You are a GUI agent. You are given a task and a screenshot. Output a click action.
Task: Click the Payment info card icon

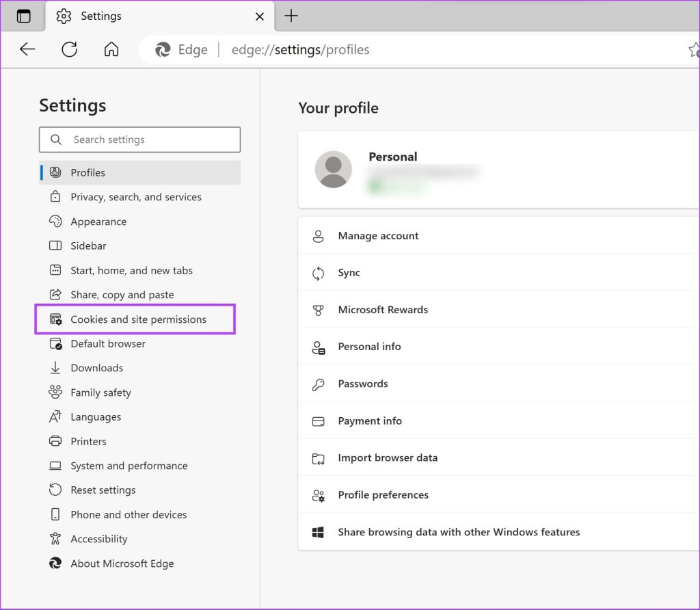(318, 421)
